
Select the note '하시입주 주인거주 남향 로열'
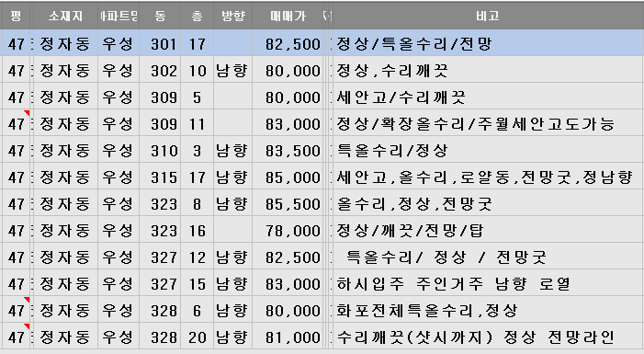pos(453,284)
